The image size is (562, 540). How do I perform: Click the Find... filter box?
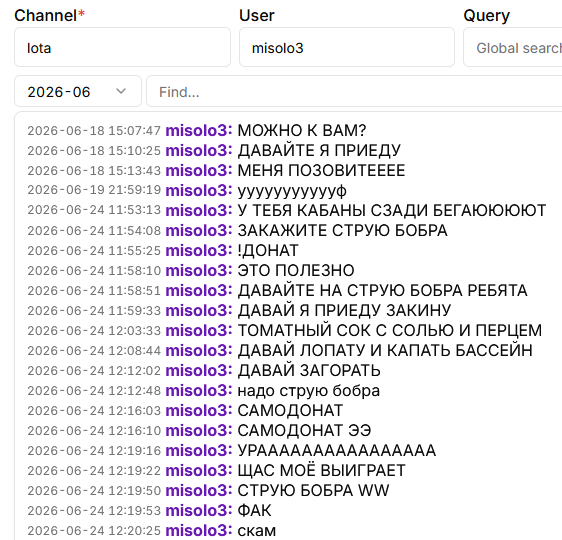(x=354, y=91)
